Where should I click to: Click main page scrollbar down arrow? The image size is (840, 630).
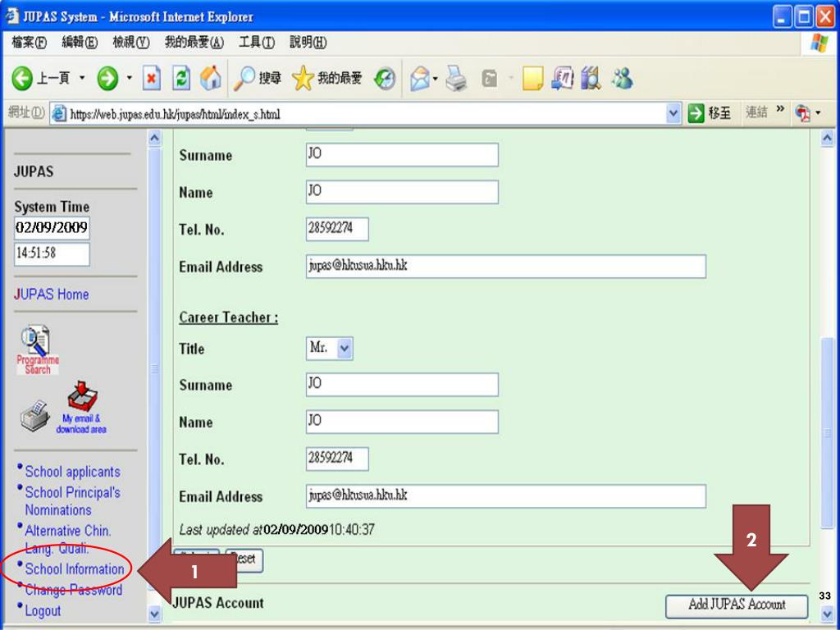coord(827,614)
